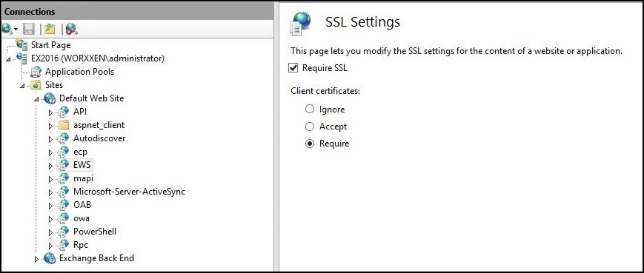Click the Up folder toolbar icon
644x273 pixels.
50,29
